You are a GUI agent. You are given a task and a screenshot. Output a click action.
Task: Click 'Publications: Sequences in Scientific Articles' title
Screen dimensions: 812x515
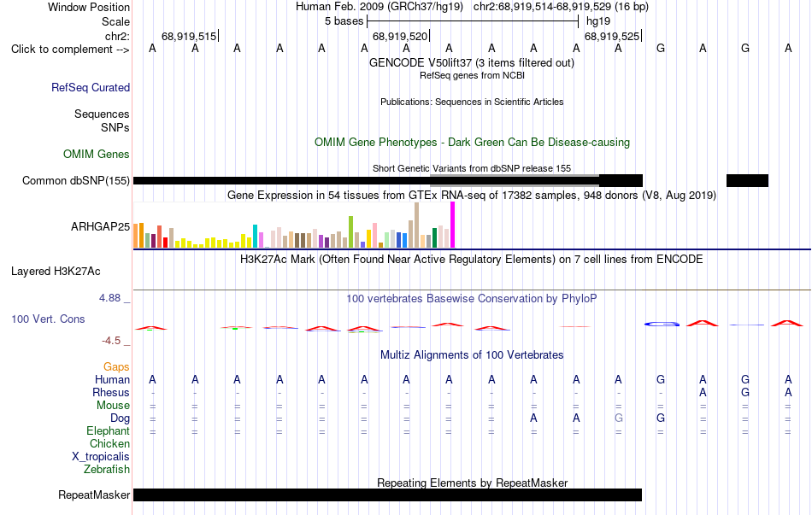click(x=472, y=102)
